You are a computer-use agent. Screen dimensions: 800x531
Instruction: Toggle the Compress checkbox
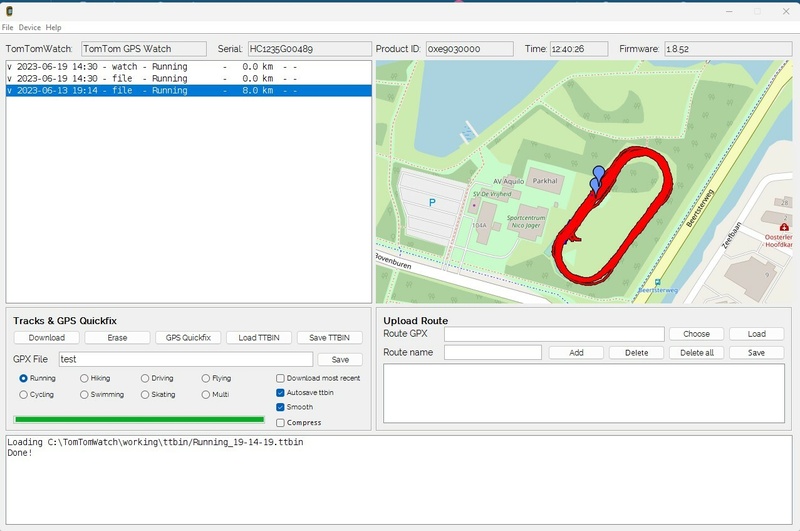280,422
